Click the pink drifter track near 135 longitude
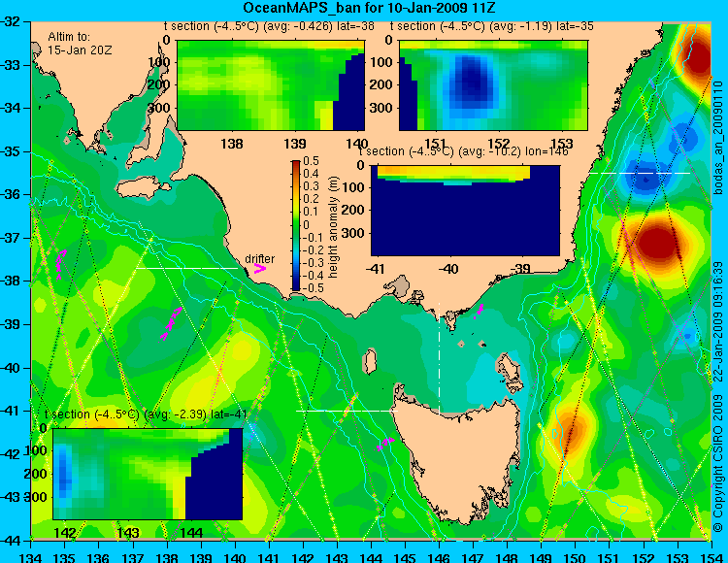Image resolution: width=728 pixels, height=563 pixels. [60, 264]
